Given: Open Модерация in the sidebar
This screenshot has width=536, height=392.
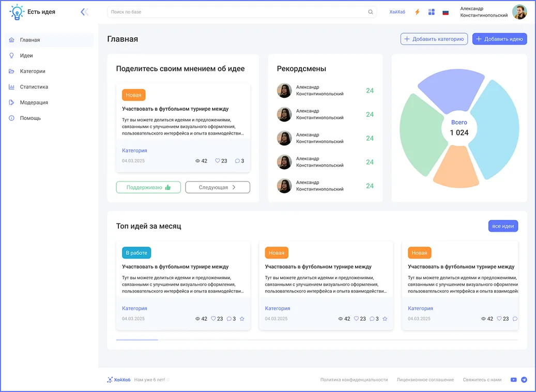Looking at the screenshot, I should 34,102.
